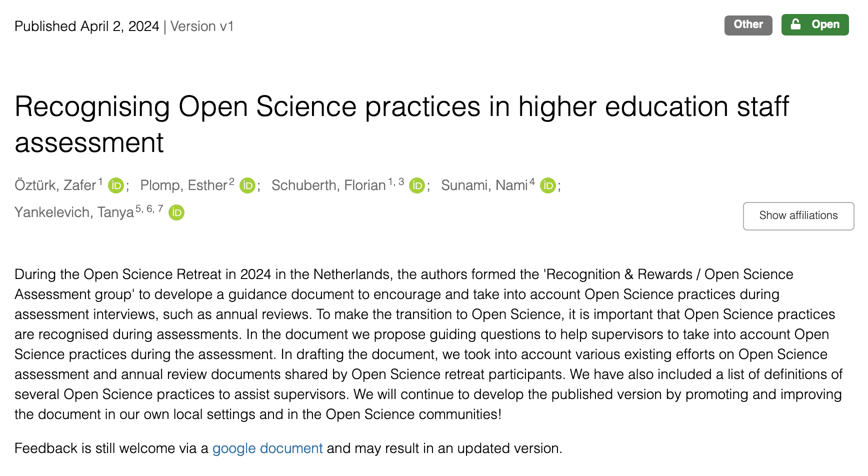Click author name Sunami, Nami
Image resolution: width=868 pixels, height=476 pixels.
coord(484,185)
